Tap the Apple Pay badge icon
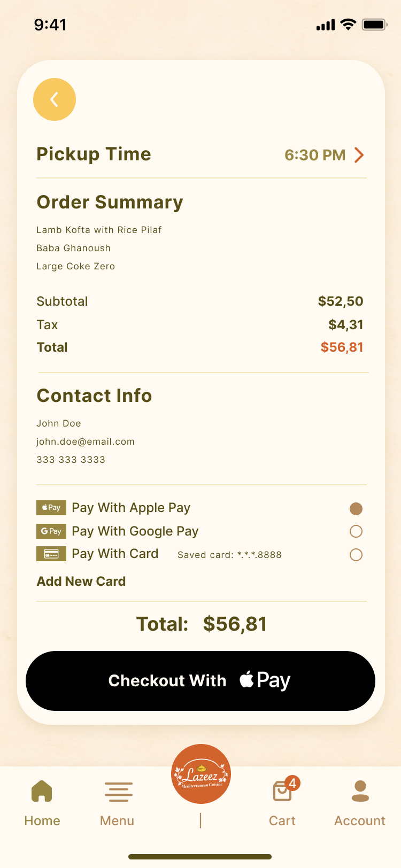The height and width of the screenshot is (868, 401). tap(51, 508)
